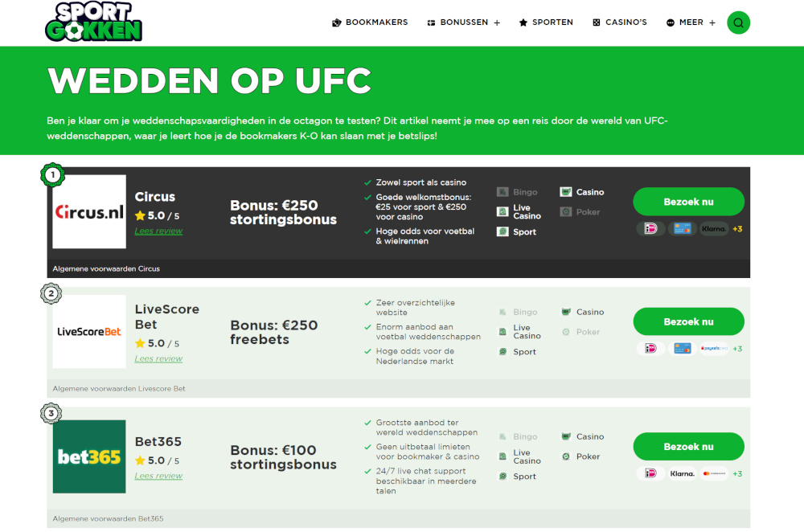Click the Sport icon in Circus row

click(x=503, y=231)
